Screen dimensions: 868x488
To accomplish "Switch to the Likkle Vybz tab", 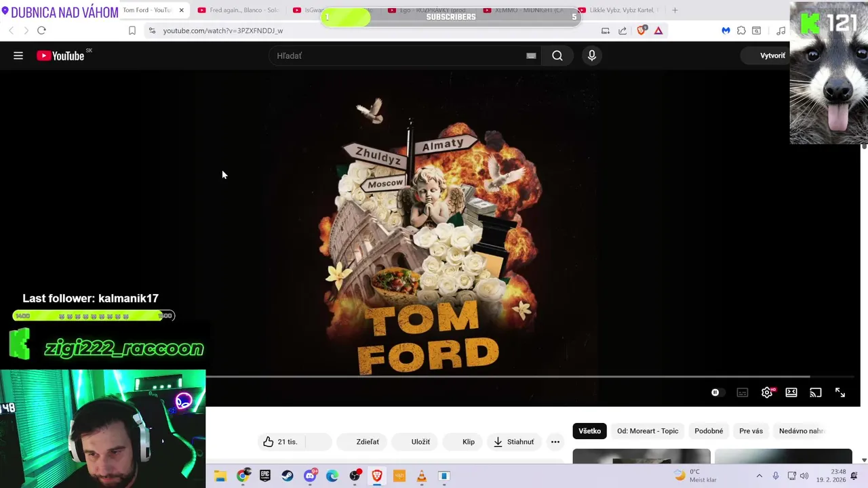I will 618,10.
